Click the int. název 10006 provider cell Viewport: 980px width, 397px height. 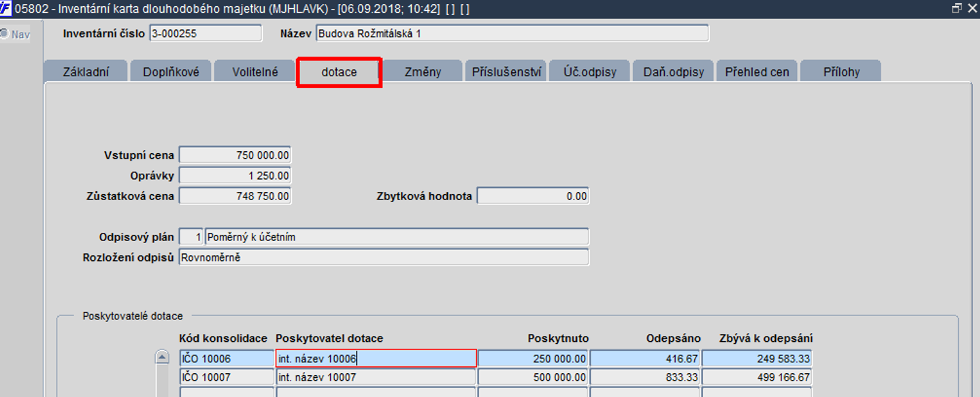pyautogui.click(x=376, y=358)
